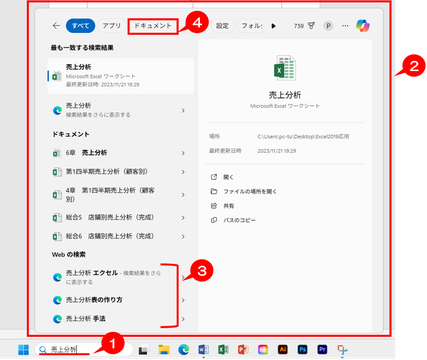
Task: Open PowerPoint from the taskbar
Action: coord(243,350)
